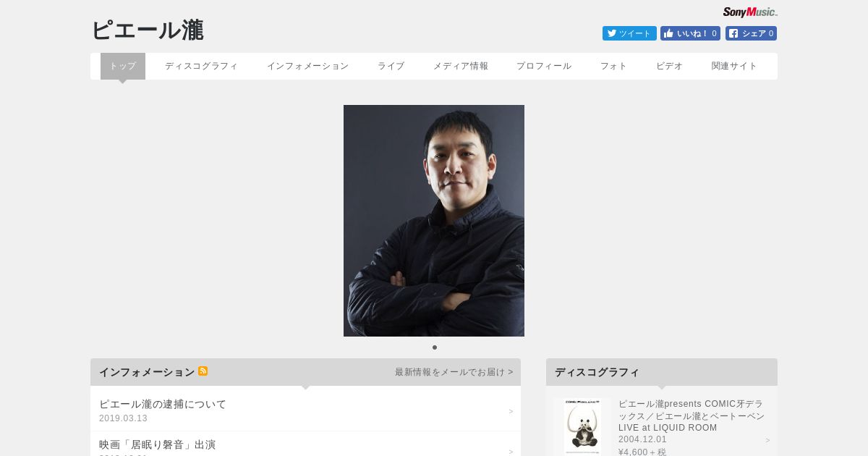The image size is (868, 456).
Task: Open the RSS feed icon beside インフォメーション
Action: 203,371
